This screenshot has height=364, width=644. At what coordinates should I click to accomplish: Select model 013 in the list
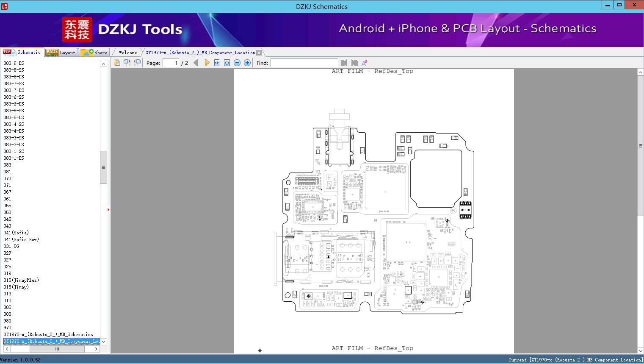(x=7, y=294)
